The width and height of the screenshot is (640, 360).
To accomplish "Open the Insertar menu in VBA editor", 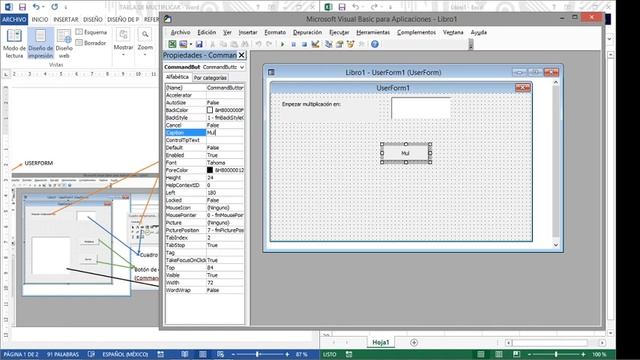I will (x=248, y=32).
